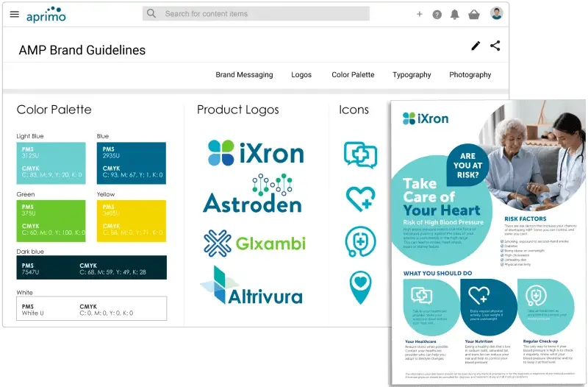588x387 pixels.
Task: Click Your Healthcare text on flyer
Action: point(420,341)
